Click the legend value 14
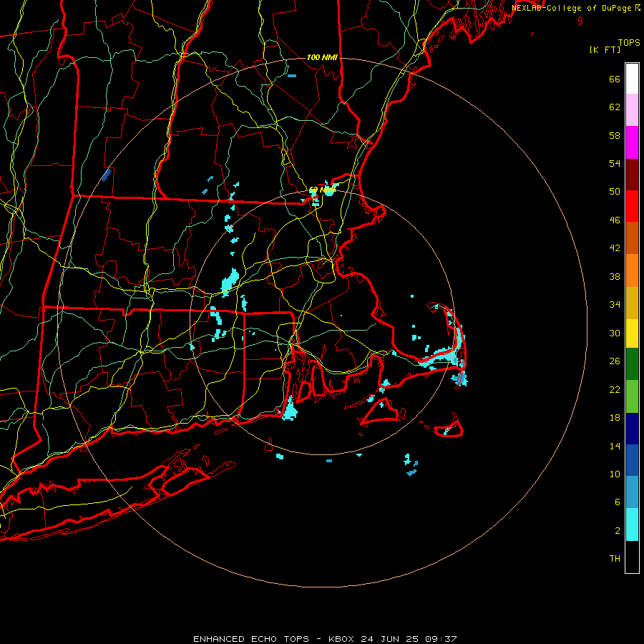This screenshot has height=644, width=644. [x=615, y=446]
